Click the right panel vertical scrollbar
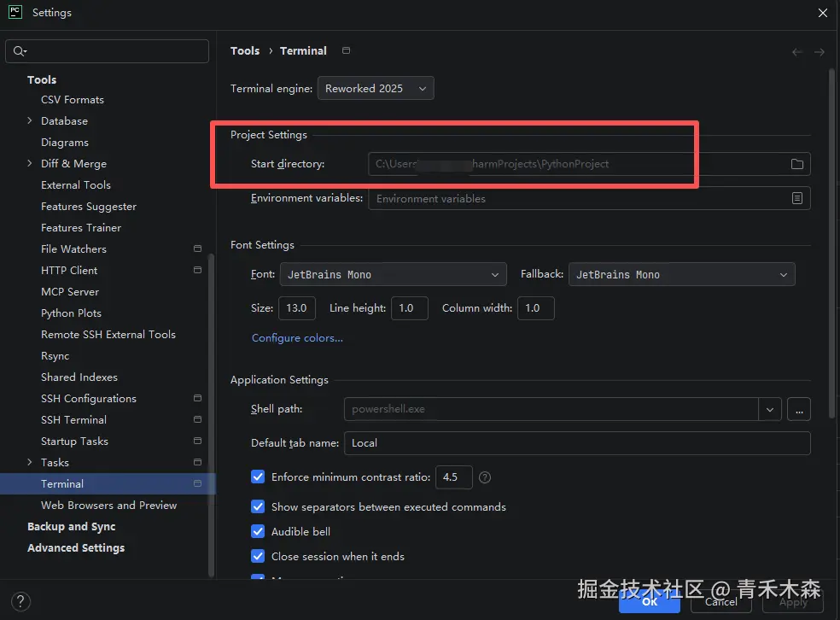Image resolution: width=840 pixels, height=620 pixels. [832, 244]
